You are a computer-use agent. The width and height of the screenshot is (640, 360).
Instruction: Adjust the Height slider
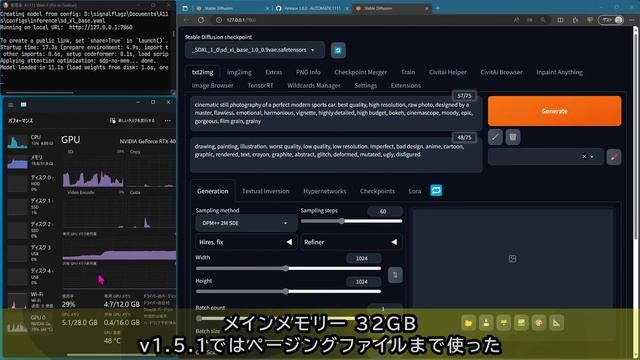point(288,291)
